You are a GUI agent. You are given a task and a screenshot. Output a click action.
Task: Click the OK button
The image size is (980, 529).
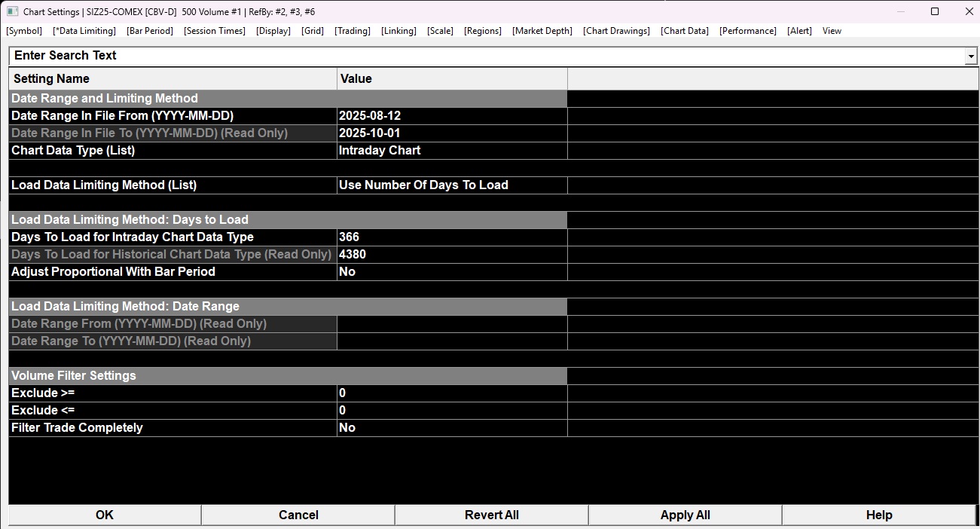pos(105,515)
